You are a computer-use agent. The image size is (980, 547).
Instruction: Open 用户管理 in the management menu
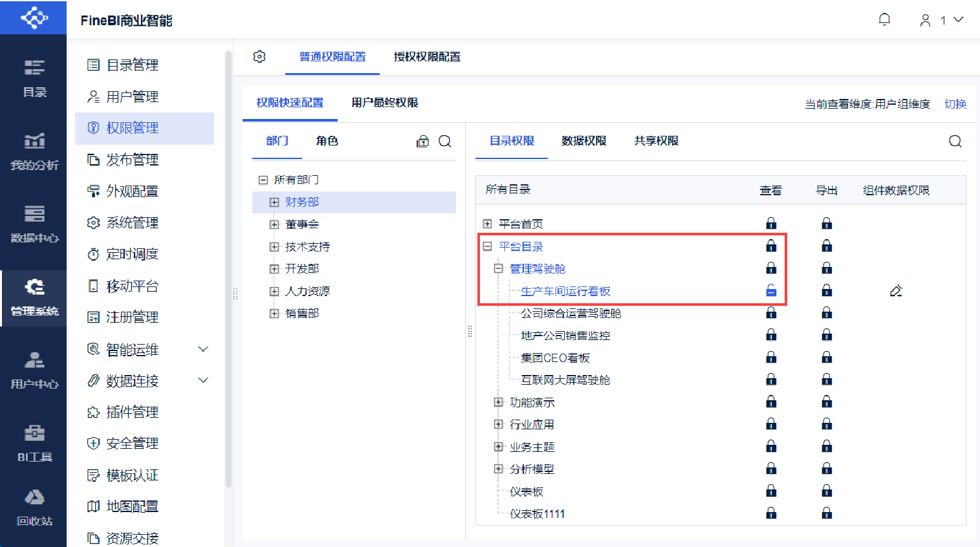[x=132, y=97]
